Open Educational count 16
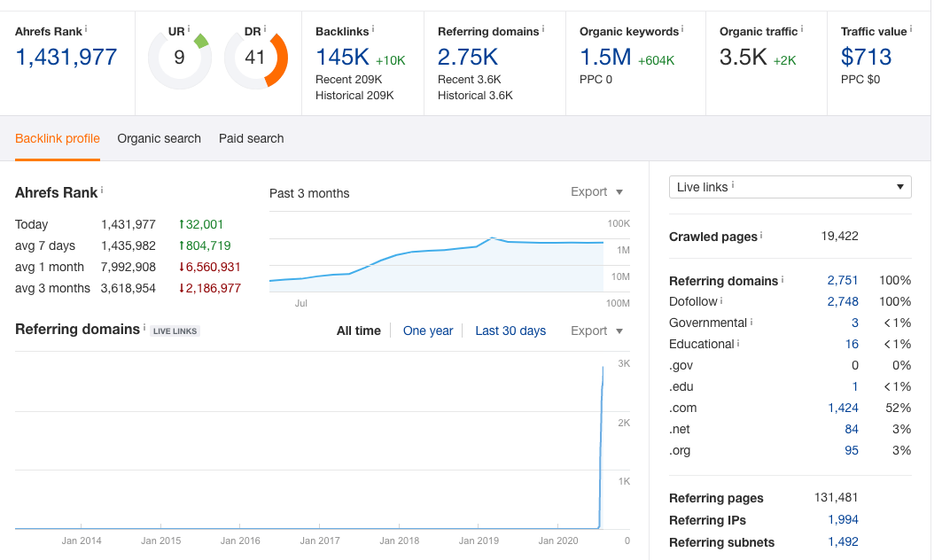The height and width of the screenshot is (560, 942). [x=852, y=345]
